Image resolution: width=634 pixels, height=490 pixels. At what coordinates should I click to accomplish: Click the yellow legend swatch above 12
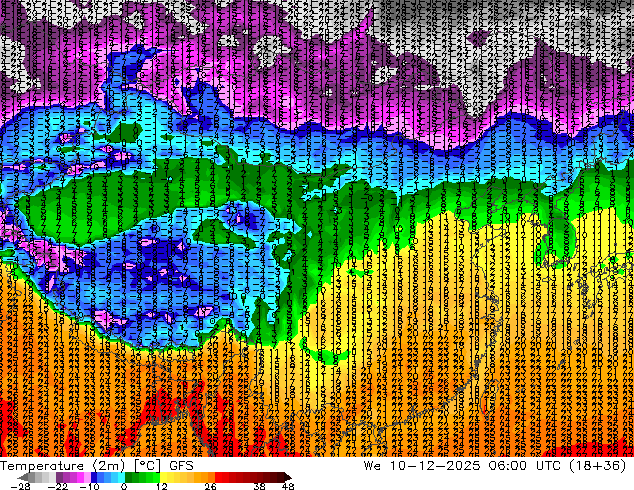tap(163, 477)
